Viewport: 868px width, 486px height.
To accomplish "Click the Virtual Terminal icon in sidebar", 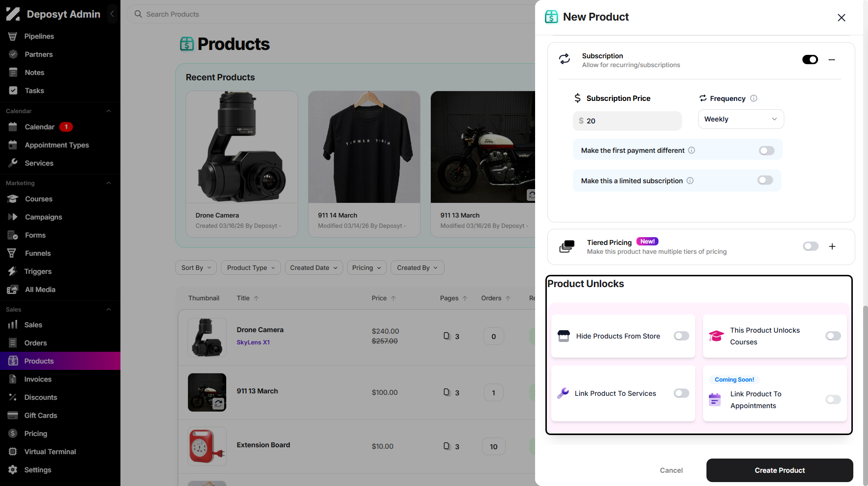I will (x=13, y=452).
